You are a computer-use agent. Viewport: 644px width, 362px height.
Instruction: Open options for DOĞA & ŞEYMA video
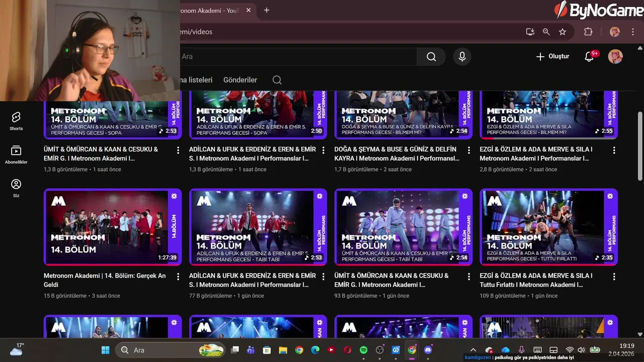click(x=469, y=150)
